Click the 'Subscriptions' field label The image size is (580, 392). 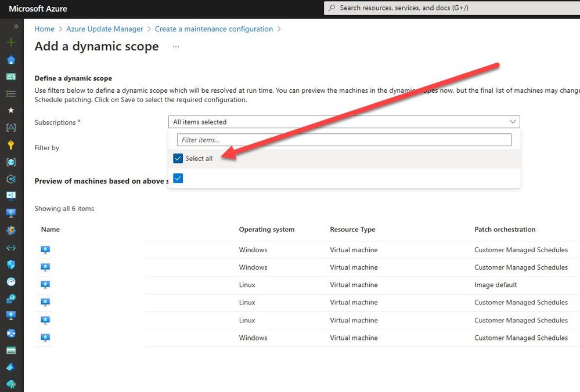click(55, 122)
